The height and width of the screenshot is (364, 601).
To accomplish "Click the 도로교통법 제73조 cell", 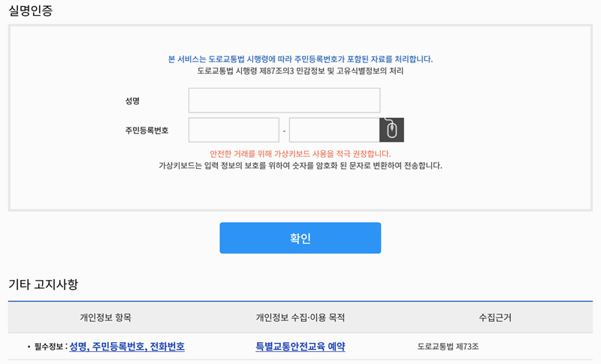I will [448, 347].
